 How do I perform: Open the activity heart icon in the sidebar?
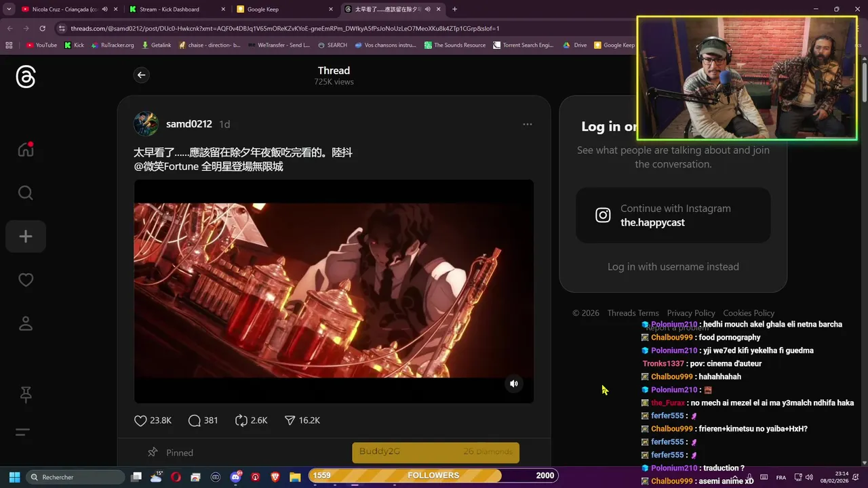[x=26, y=280]
